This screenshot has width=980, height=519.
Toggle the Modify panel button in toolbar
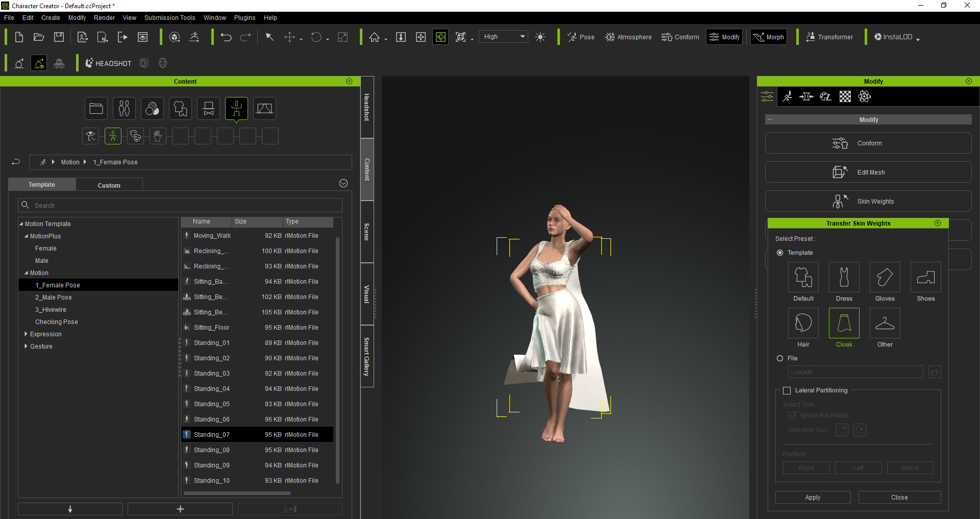point(724,37)
